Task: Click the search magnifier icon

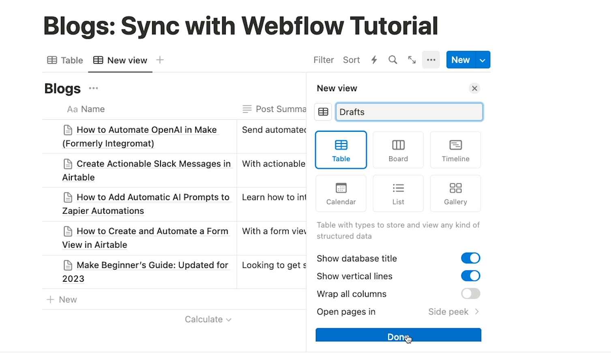Action: tap(392, 60)
